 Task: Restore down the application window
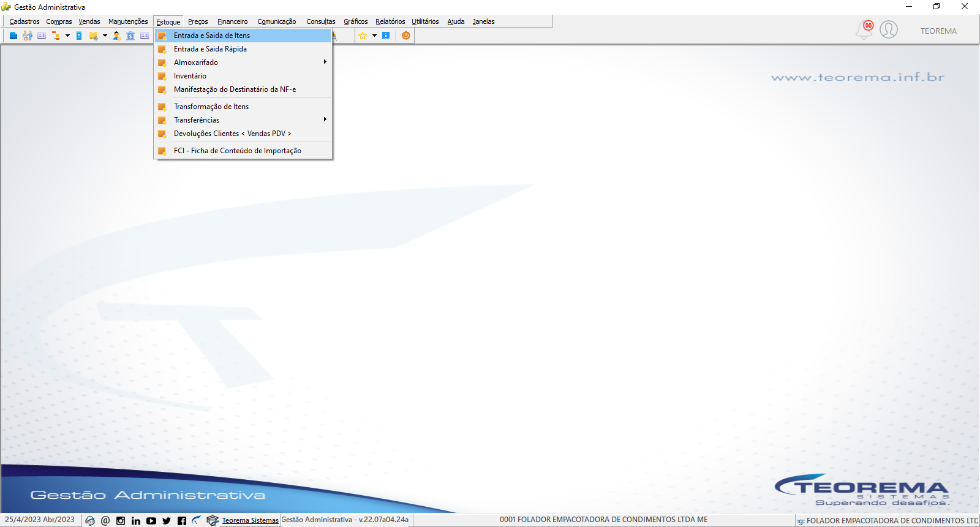click(937, 6)
